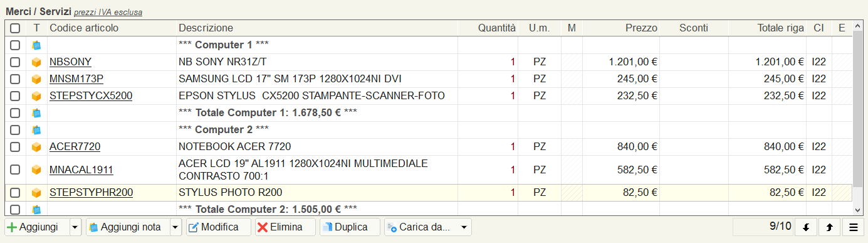Check the NBSONY row checkbox
The width and height of the screenshot is (868, 243).
(x=15, y=62)
